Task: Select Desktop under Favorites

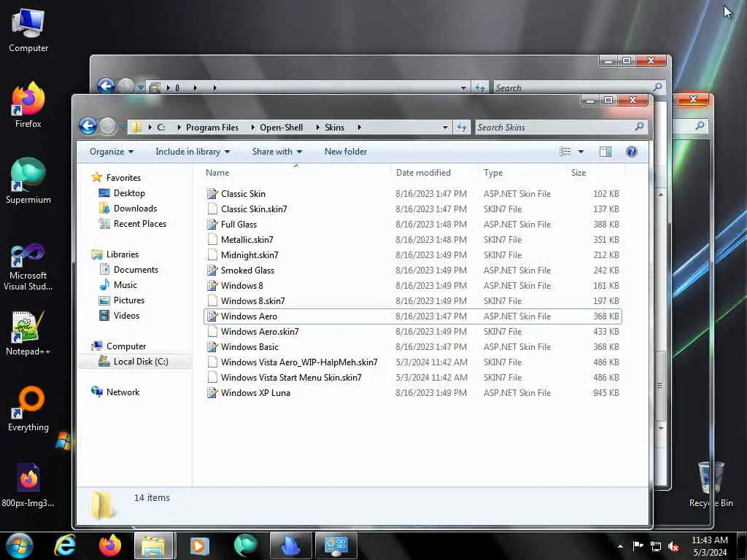Action: [129, 192]
